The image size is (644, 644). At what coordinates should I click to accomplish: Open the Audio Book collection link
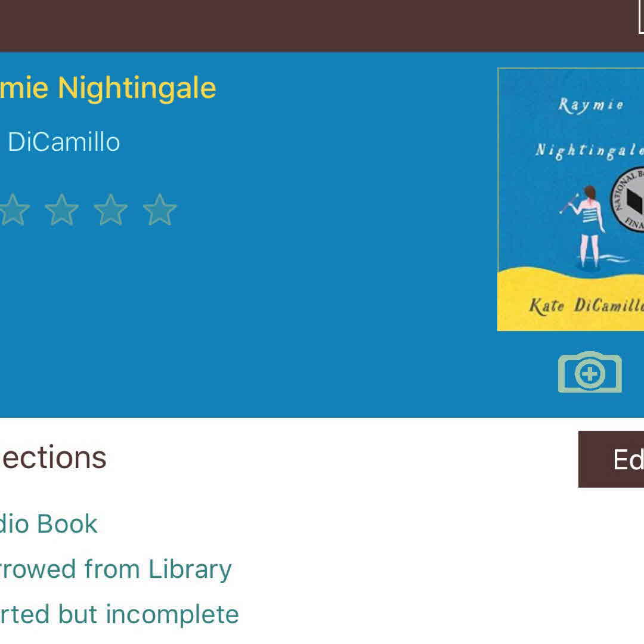click(49, 524)
